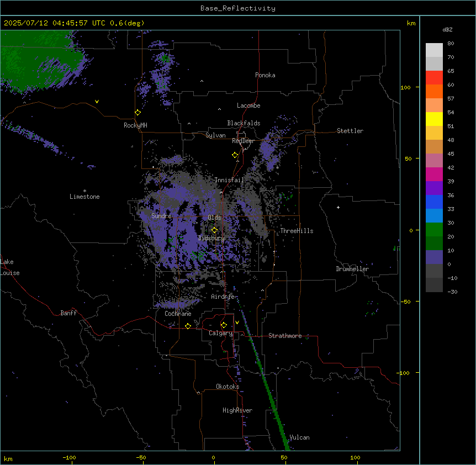This screenshot has width=476, height=465.
Task: Click the km unit label at top right
Action: (x=411, y=23)
